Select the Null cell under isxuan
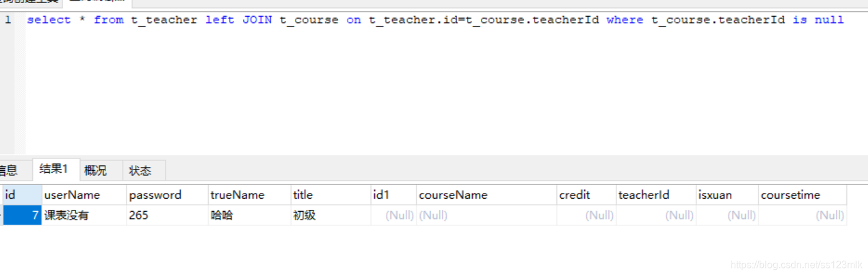868x276 pixels. (727, 215)
